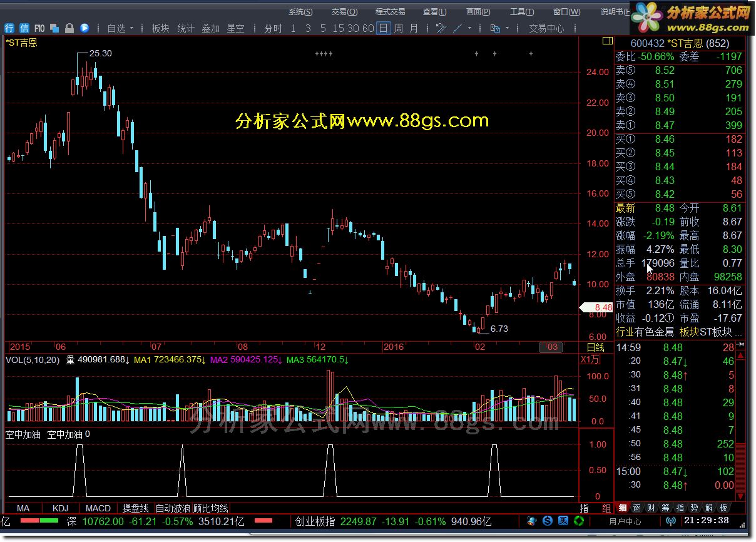756x542 pixels.
Task: Open the 交易(Q) menu
Action: point(344,12)
